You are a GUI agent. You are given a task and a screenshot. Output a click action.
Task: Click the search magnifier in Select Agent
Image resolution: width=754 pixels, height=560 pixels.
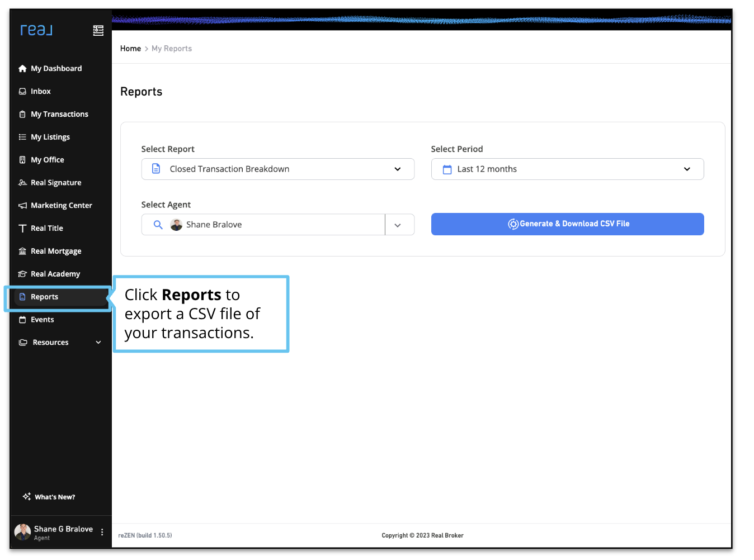coord(158,225)
